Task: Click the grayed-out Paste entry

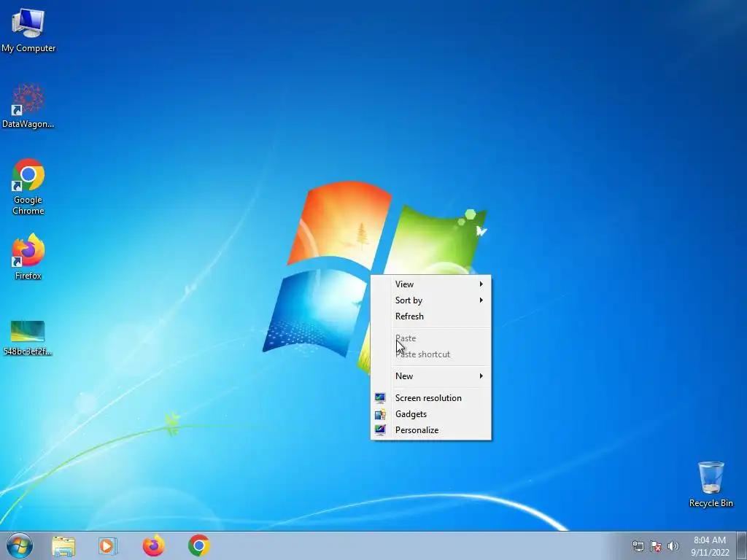Action: tap(430, 338)
